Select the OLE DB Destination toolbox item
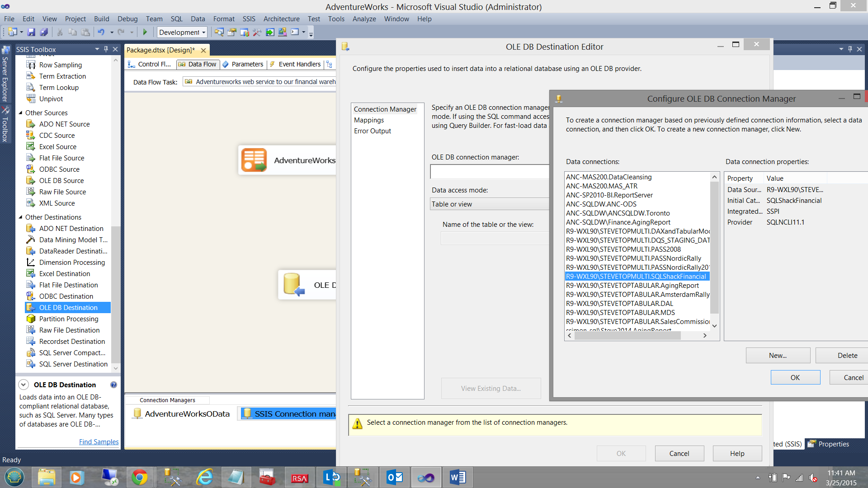The image size is (868, 488). [x=68, y=307]
